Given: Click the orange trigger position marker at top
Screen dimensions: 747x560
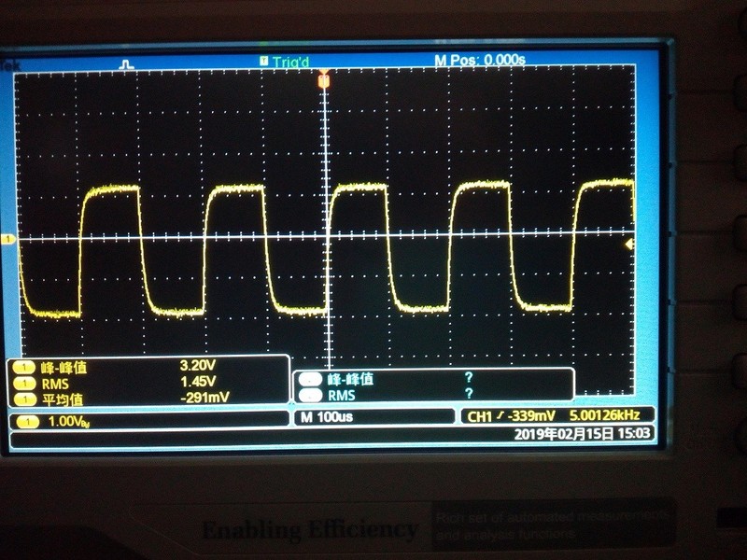Looking at the screenshot, I should tap(324, 82).
